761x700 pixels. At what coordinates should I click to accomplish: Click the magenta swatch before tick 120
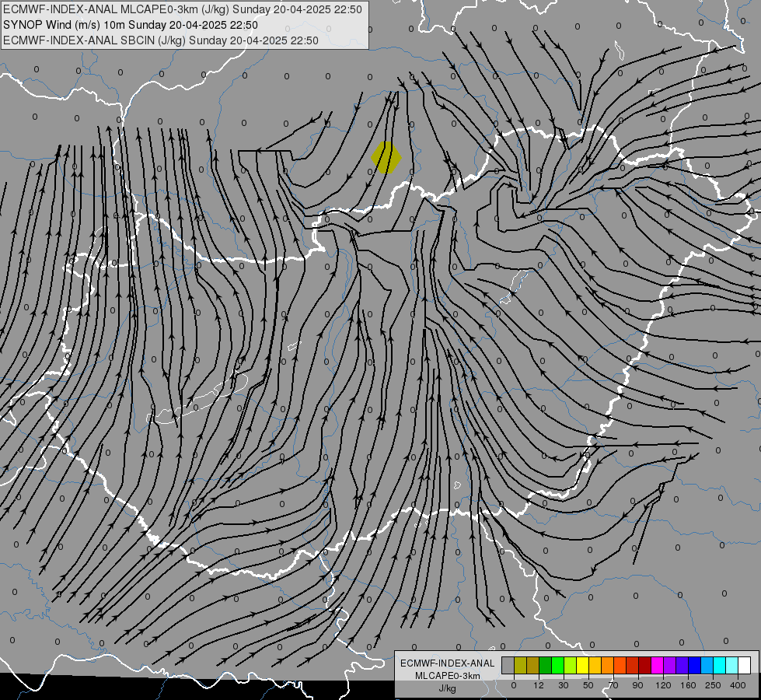tap(657, 665)
